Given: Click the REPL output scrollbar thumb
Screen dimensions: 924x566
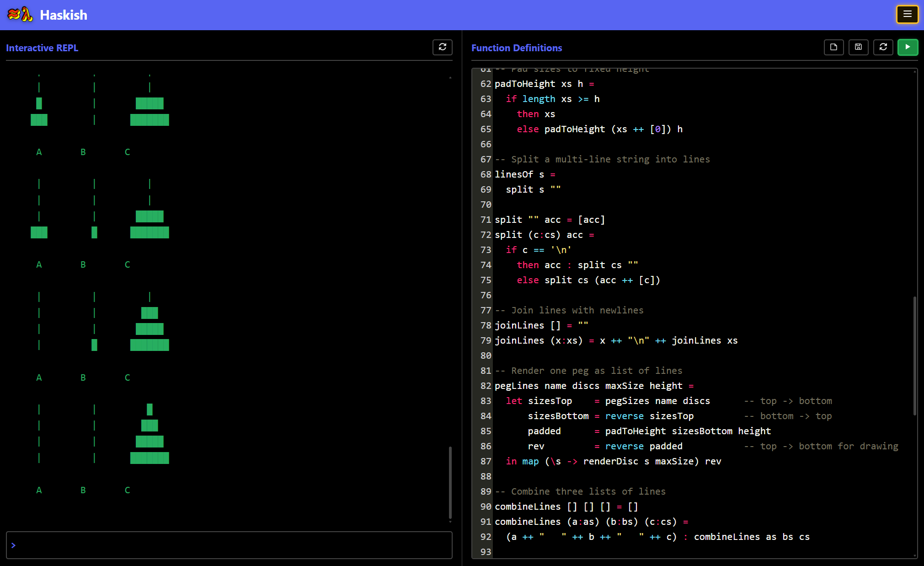Looking at the screenshot, I should tap(450, 482).
